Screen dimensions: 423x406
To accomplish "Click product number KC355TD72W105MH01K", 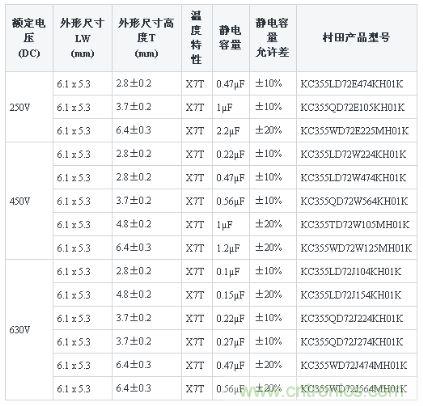I will 355,225.
